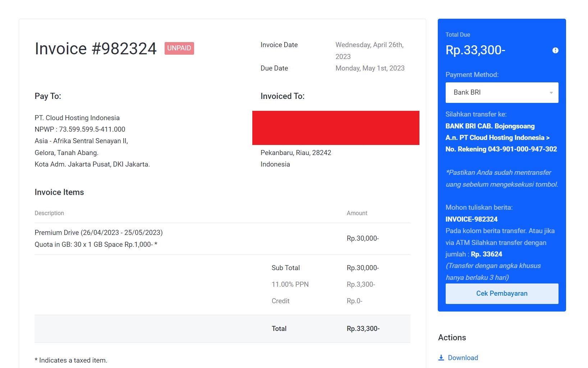Select the BANK BRI account number text
The width and height of the screenshot is (588, 368).
pos(501,149)
